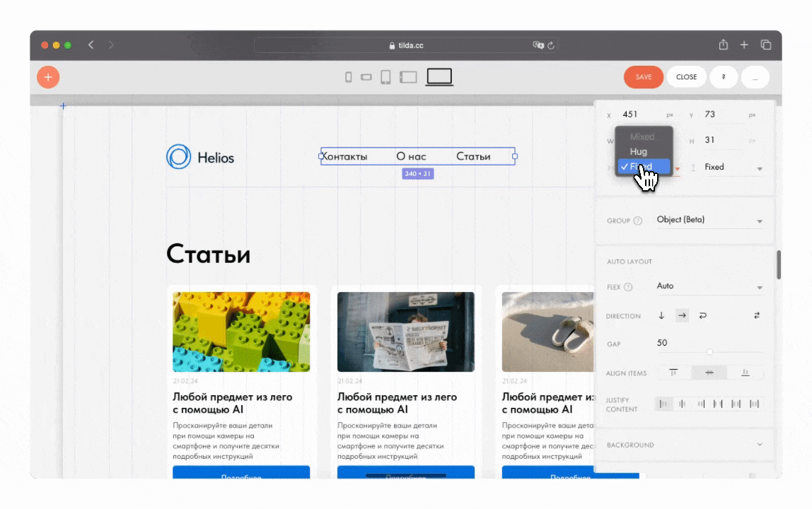Switch to tablet landscape viewport

click(408, 77)
